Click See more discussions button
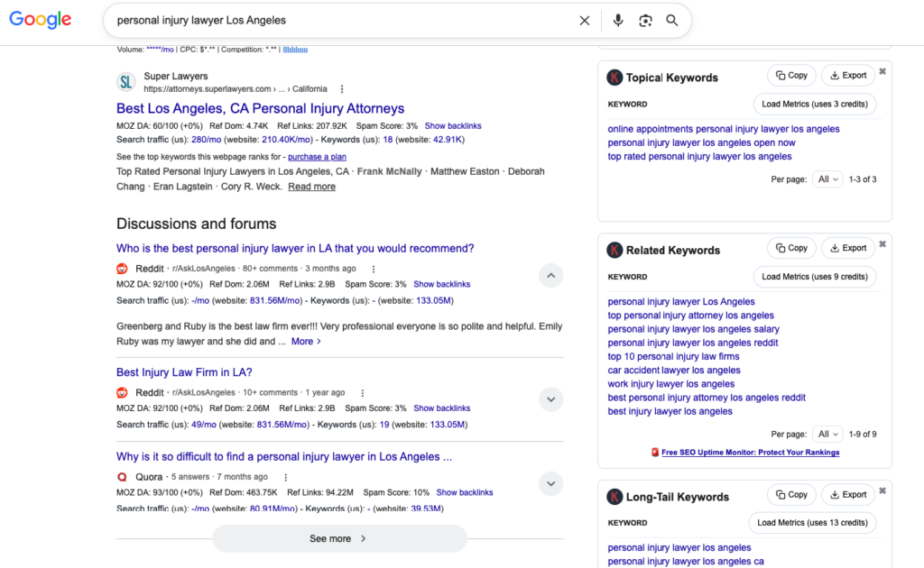Image resolution: width=924 pixels, height=568 pixels. [339, 538]
